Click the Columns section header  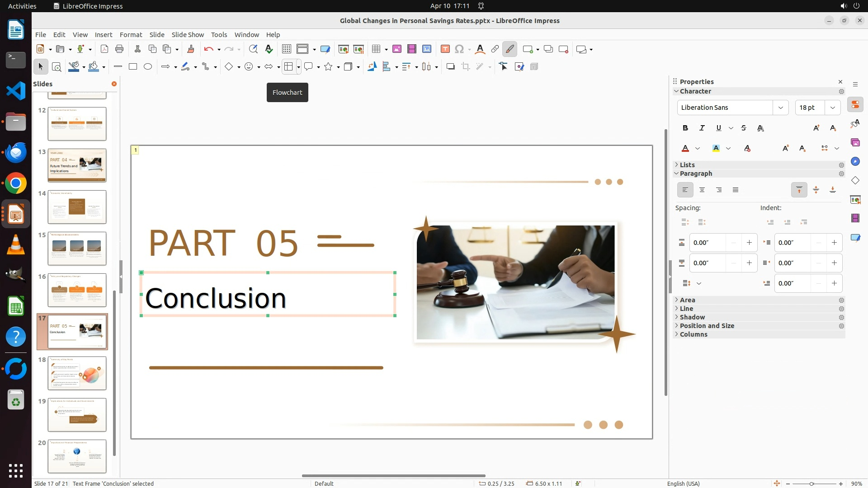(693, 334)
